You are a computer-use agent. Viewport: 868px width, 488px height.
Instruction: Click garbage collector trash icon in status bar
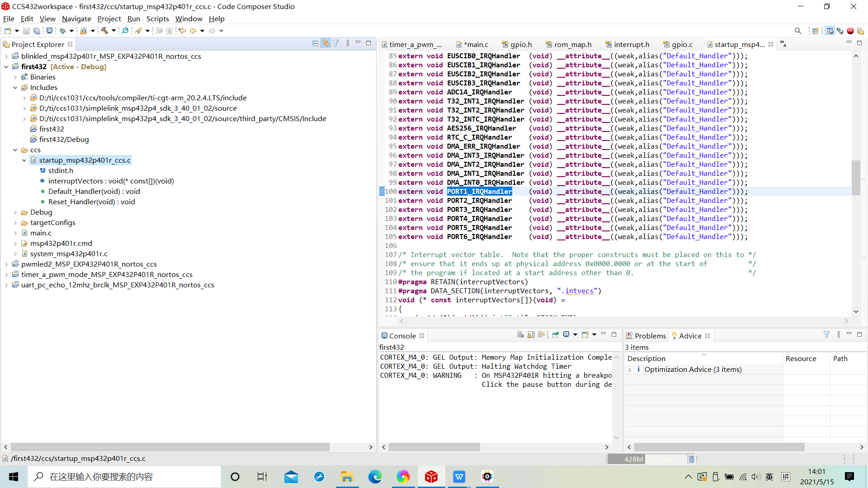(x=691, y=459)
